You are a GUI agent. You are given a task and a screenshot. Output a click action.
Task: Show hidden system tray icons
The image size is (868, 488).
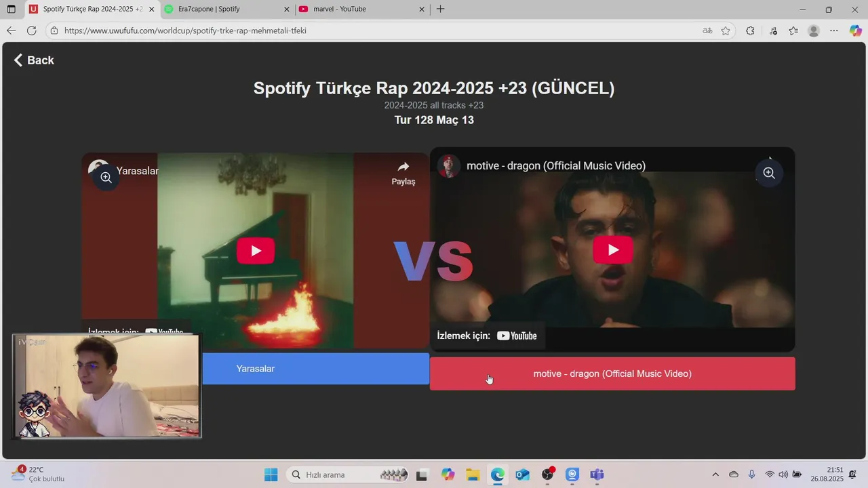tap(715, 474)
